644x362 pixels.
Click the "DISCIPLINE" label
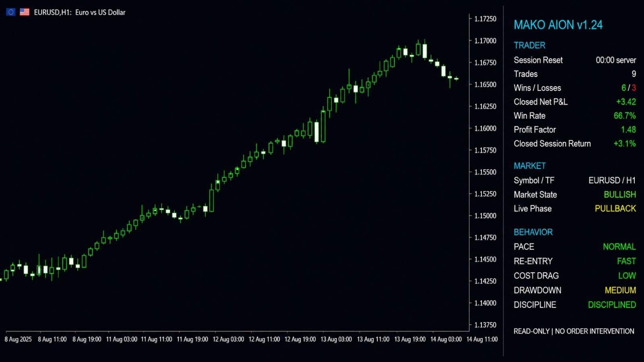click(x=535, y=305)
